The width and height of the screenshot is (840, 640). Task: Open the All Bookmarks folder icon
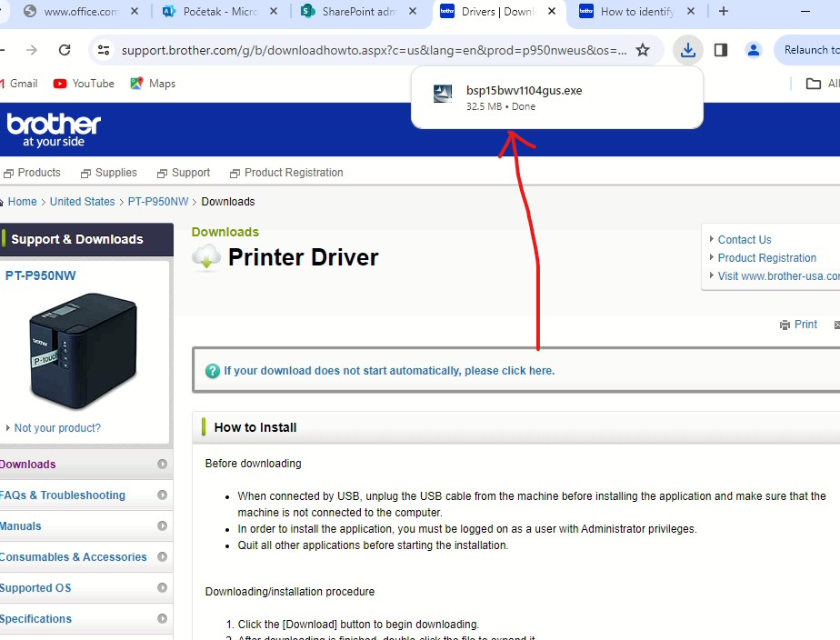(x=814, y=84)
